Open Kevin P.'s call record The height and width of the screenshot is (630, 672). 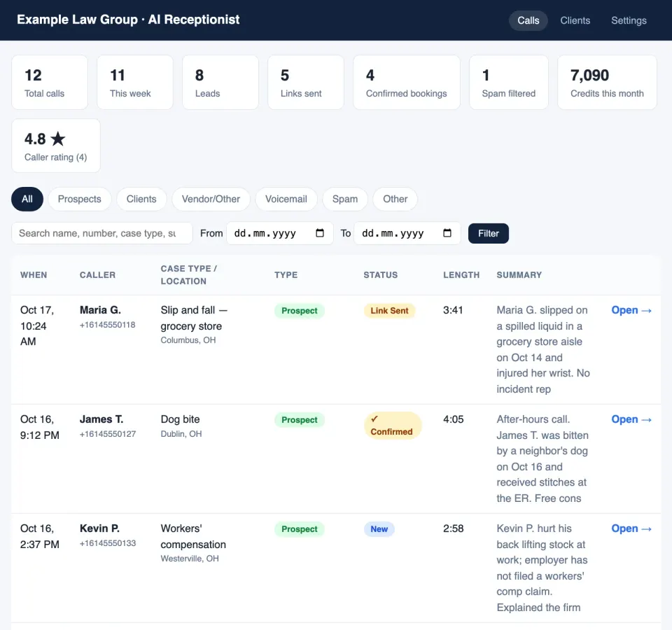pos(631,529)
